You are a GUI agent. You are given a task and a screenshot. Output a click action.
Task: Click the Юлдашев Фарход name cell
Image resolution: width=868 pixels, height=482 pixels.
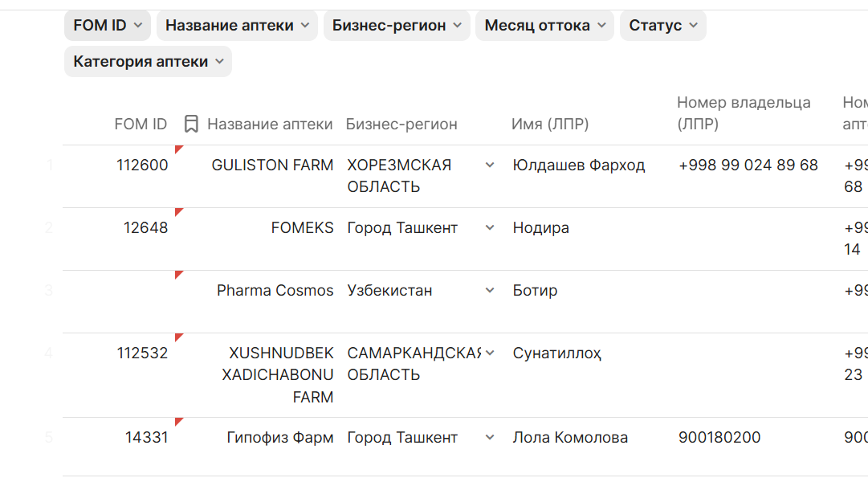578,165
